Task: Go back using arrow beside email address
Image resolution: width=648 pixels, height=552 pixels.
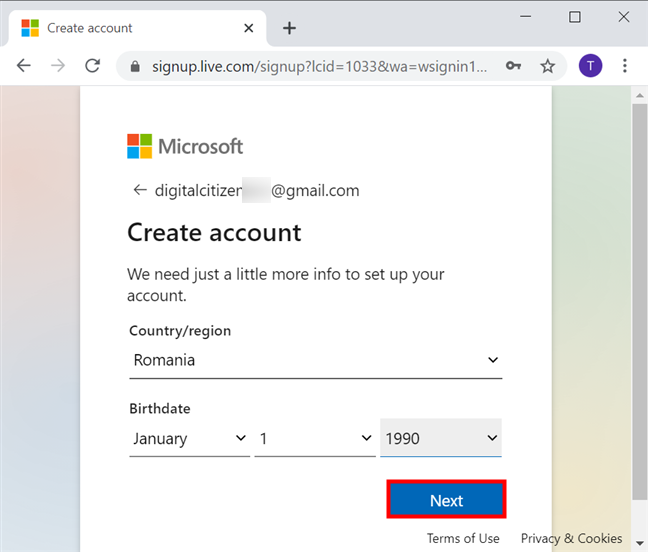Action: point(139,190)
